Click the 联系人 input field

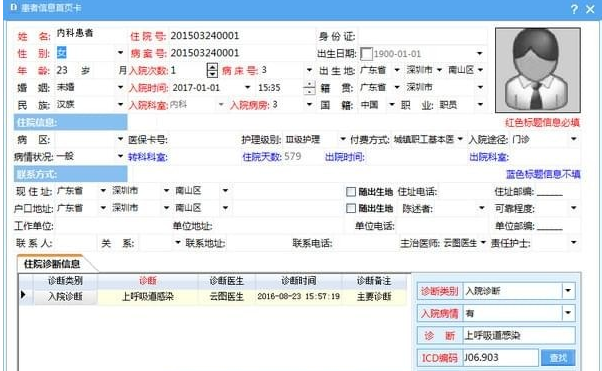coord(74,243)
